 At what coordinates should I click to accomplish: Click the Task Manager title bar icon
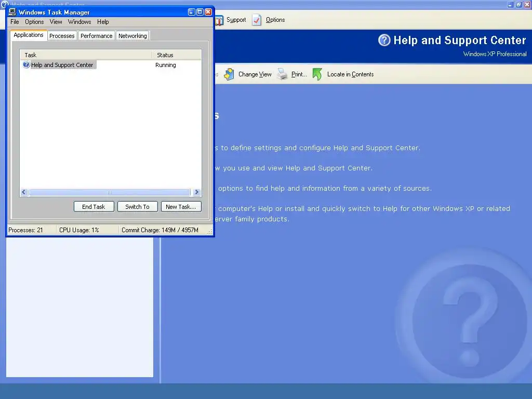pyautogui.click(x=12, y=12)
